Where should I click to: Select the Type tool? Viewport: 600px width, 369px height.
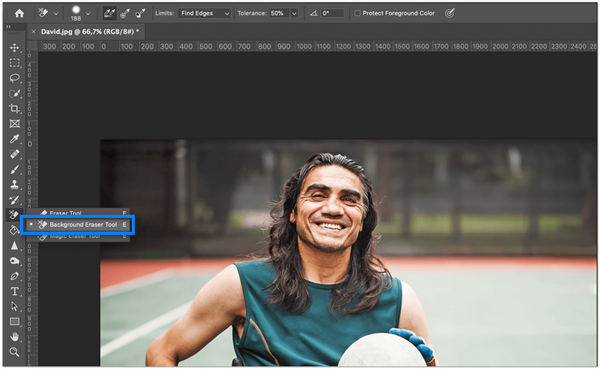pyautogui.click(x=15, y=291)
